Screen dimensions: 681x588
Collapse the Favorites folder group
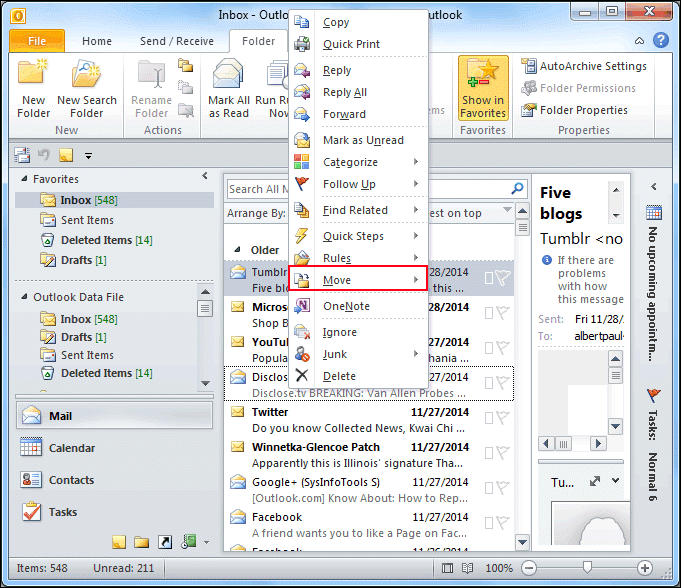tap(24, 178)
